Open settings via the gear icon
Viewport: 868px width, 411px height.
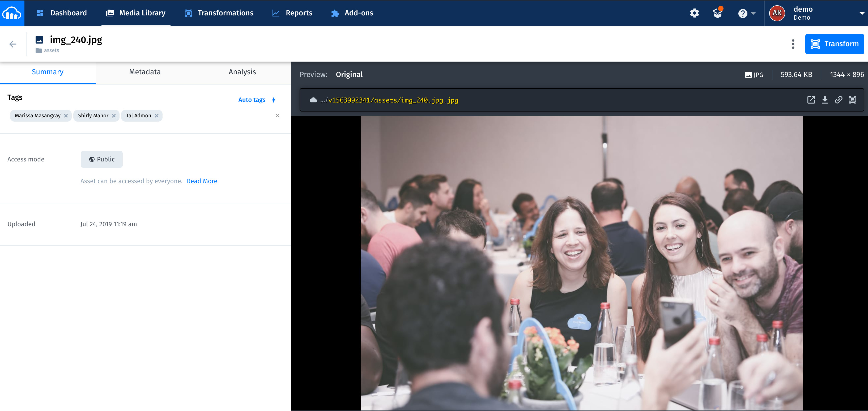pos(694,13)
